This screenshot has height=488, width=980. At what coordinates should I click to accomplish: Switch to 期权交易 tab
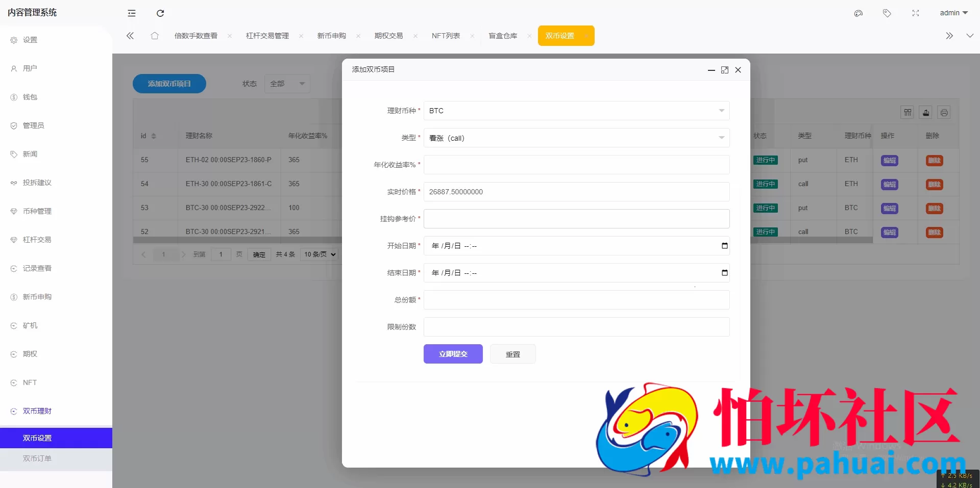click(389, 36)
